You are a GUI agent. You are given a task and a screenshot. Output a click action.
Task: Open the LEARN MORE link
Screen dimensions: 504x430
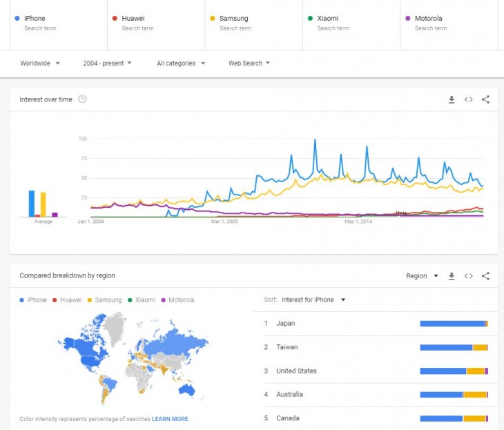point(170,419)
